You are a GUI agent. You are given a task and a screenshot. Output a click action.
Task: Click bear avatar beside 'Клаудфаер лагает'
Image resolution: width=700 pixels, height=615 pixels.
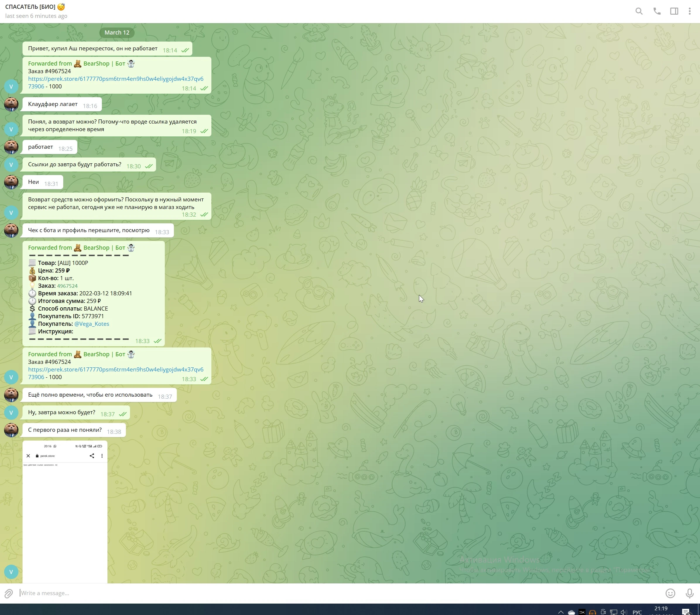11,105
